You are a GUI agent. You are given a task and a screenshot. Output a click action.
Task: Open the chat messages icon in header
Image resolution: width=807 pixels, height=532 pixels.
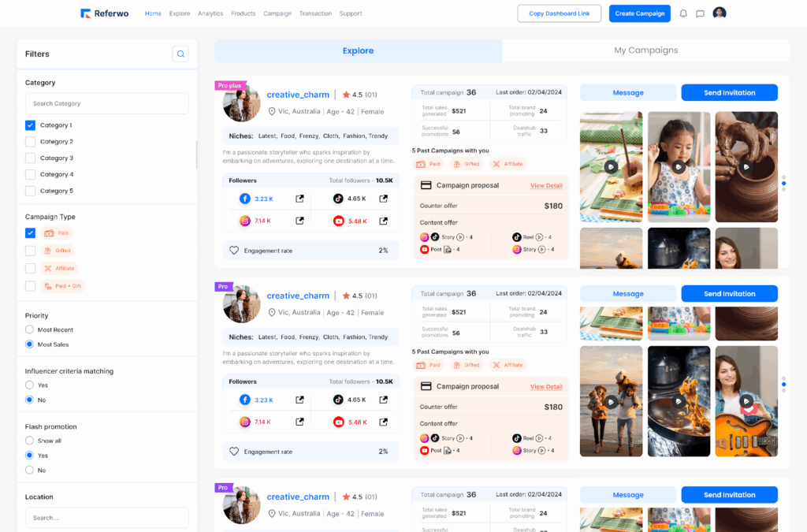pyautogui.click(x=700, y=13)
